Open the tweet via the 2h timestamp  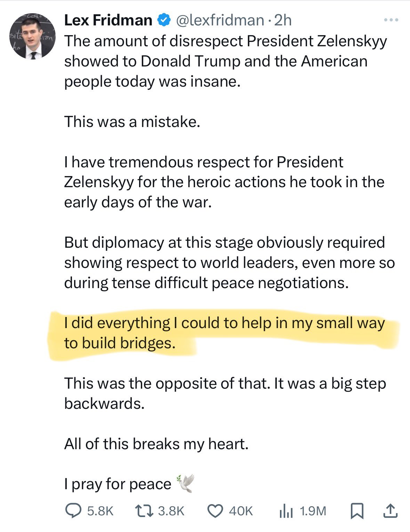click(283, 20)
